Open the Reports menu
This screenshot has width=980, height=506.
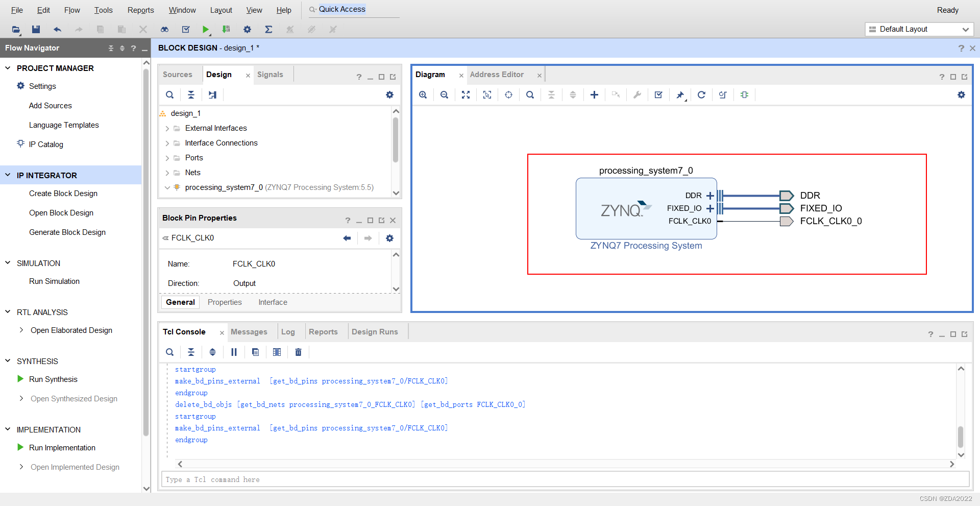click(x=140, y=10)
